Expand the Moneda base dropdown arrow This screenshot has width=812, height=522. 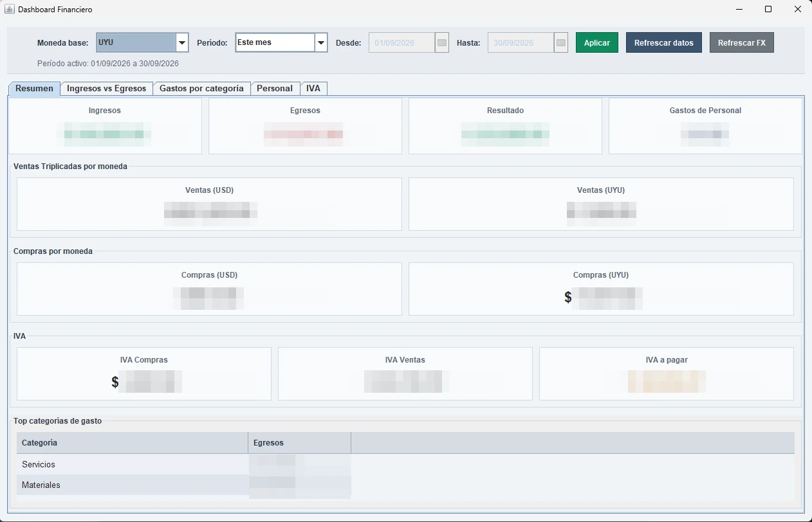tap(182, 42)
